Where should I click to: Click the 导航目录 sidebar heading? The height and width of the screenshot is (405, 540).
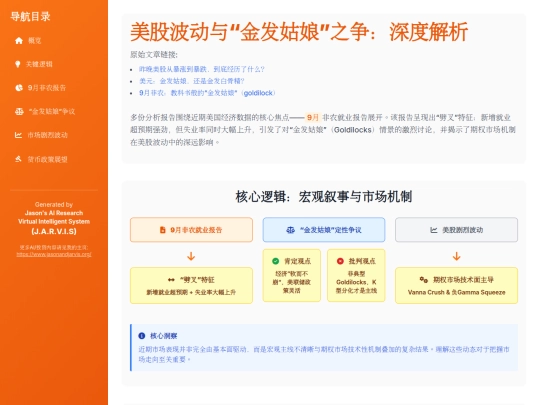point(30,17)
